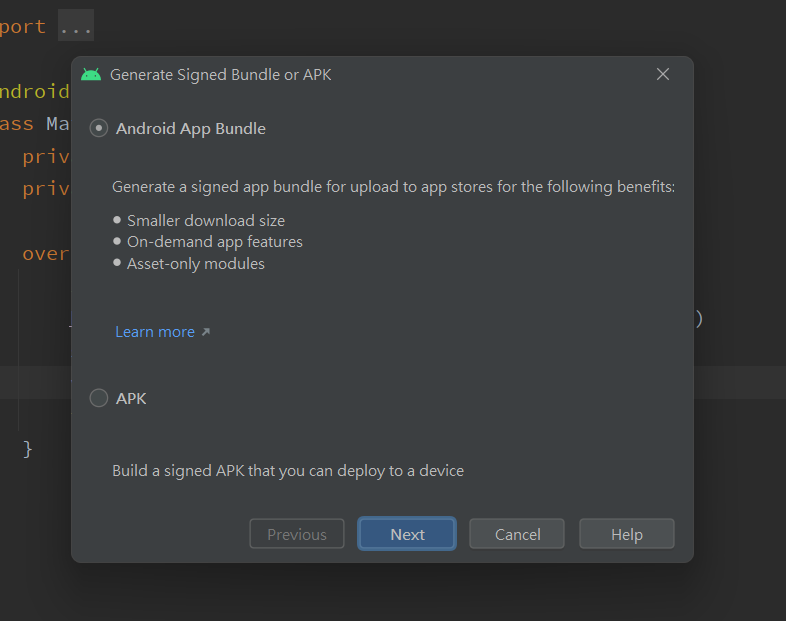786x621 pixels.
Task: Click the Android robot icon in title
Action: 91,75
